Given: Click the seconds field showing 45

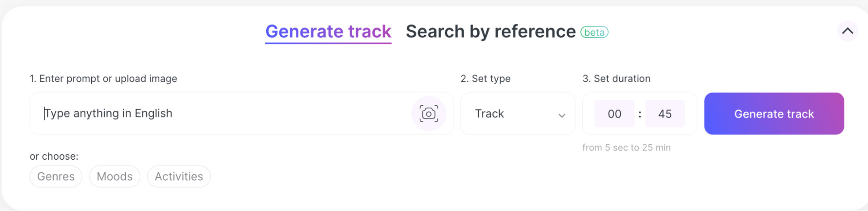Looking at the screenshot, I should click(664, 114).
